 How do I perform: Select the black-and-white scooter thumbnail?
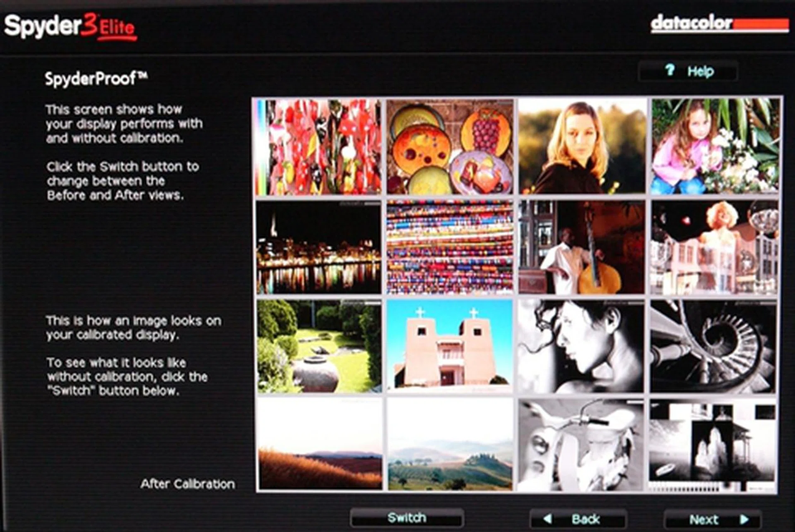(581, 445)
